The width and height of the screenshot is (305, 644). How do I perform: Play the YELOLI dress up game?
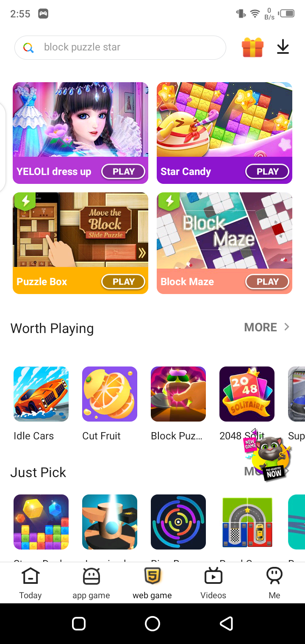click(x=123, y=172)
